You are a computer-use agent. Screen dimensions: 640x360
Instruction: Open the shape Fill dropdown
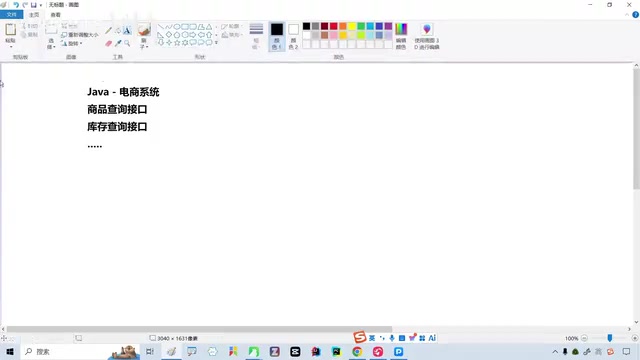tap(231, 35)
